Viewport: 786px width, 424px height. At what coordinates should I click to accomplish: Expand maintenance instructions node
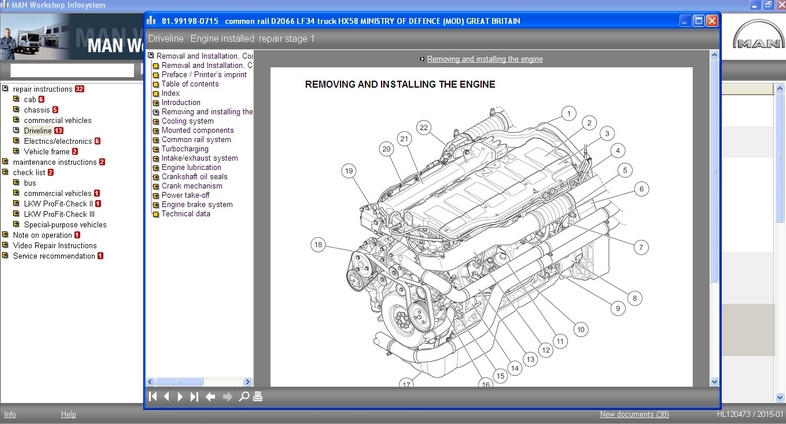(5, 161)
